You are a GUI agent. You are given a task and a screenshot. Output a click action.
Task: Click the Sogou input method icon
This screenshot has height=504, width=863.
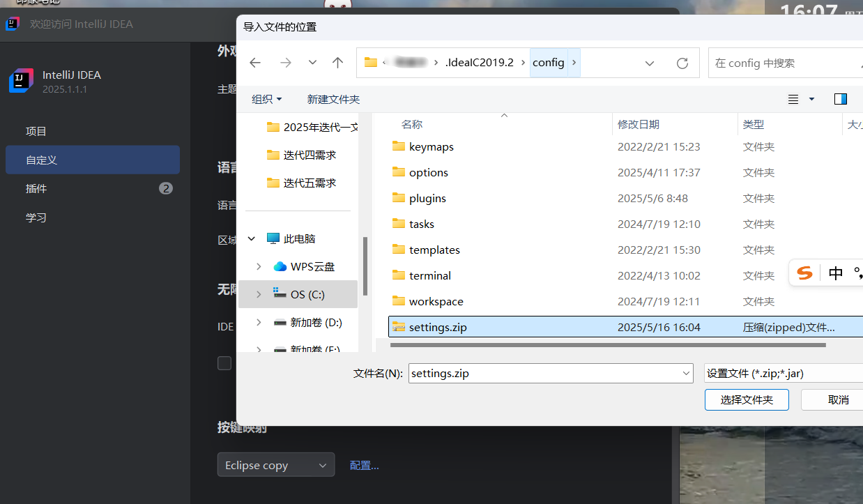(803, 273)
